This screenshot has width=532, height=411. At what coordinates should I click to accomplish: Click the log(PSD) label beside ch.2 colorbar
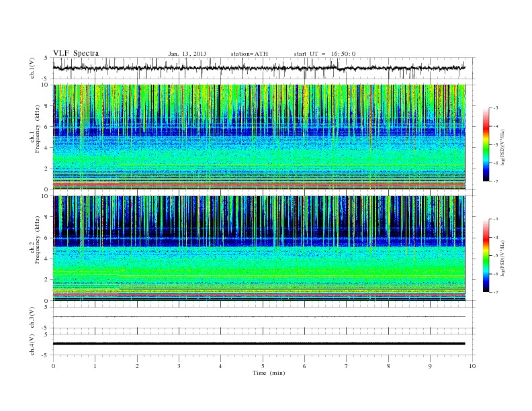click(x=502, y=258)
